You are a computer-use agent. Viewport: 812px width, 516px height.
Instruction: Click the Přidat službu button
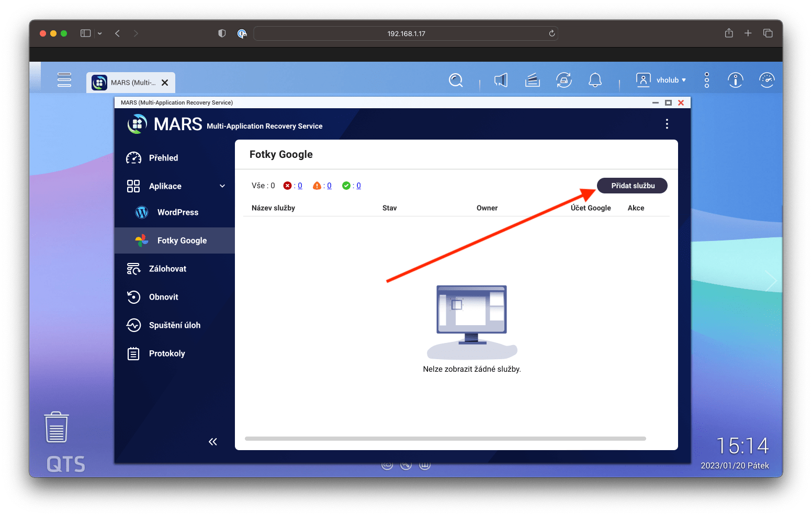(632, 186)
